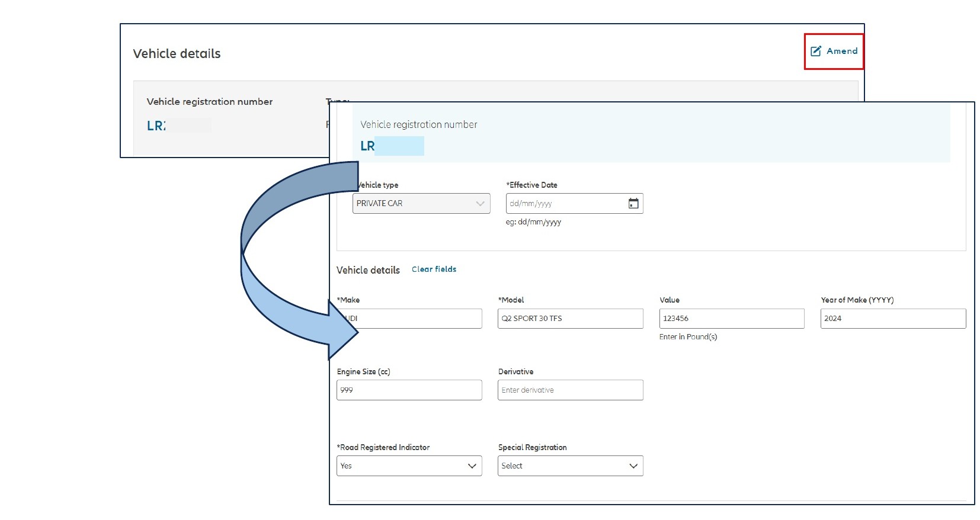Click the 'Derivative' label
This screenshot has height=520, width=980.
point(516,371)
